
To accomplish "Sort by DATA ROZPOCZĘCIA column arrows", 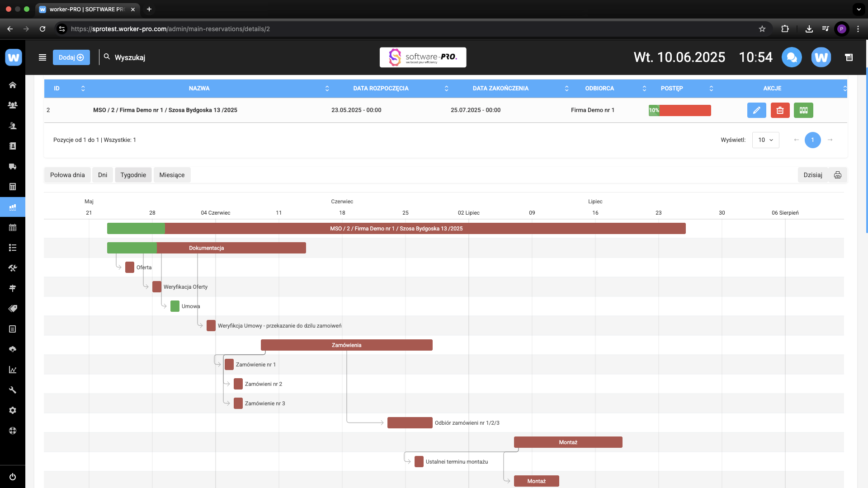I will coord(446,89).
